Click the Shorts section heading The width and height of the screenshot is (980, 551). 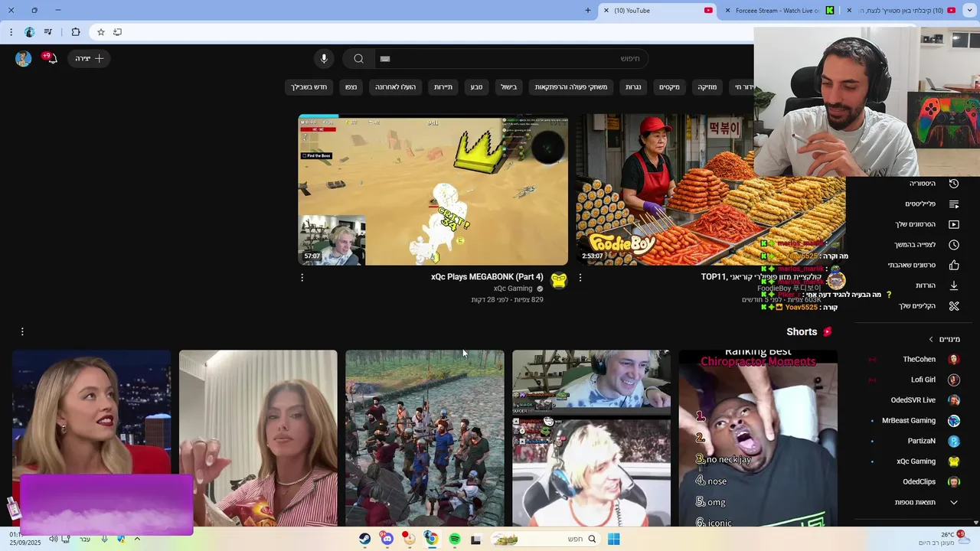pos(802,331)
